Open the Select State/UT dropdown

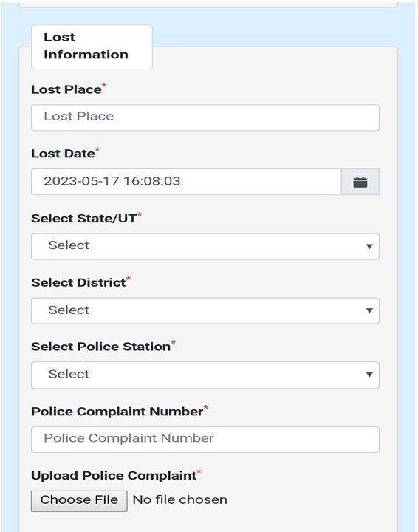205,247
